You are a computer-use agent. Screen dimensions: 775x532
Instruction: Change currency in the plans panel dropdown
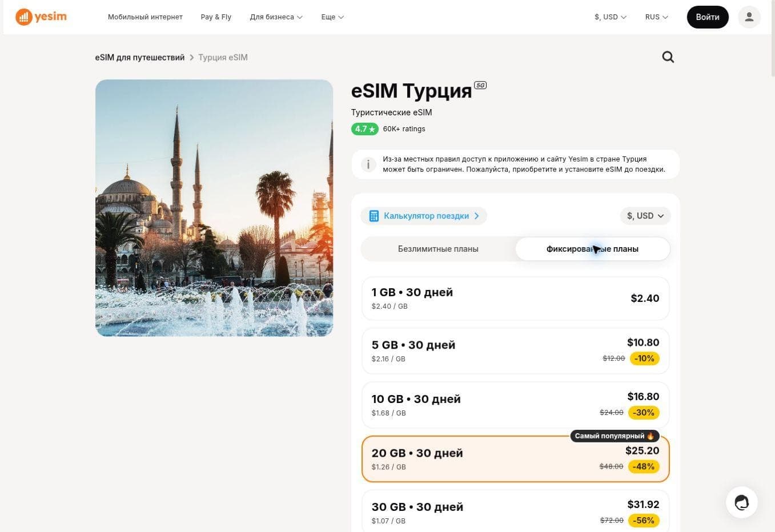645,216
